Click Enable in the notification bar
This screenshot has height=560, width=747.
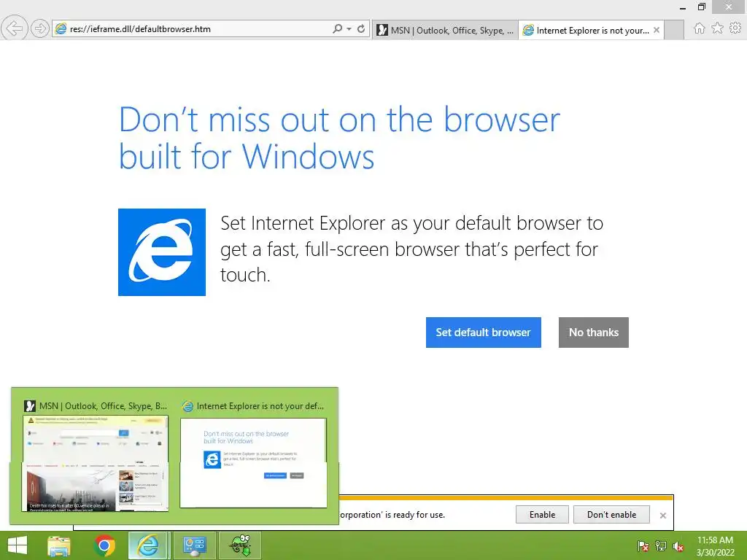(x=542, y=515)
